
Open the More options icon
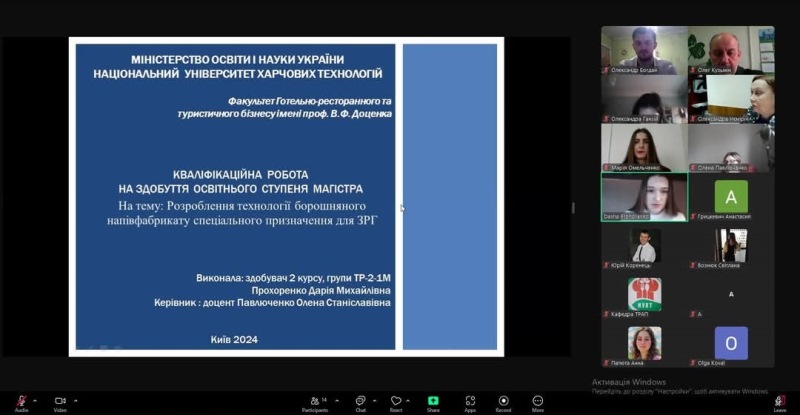(538, 401)
